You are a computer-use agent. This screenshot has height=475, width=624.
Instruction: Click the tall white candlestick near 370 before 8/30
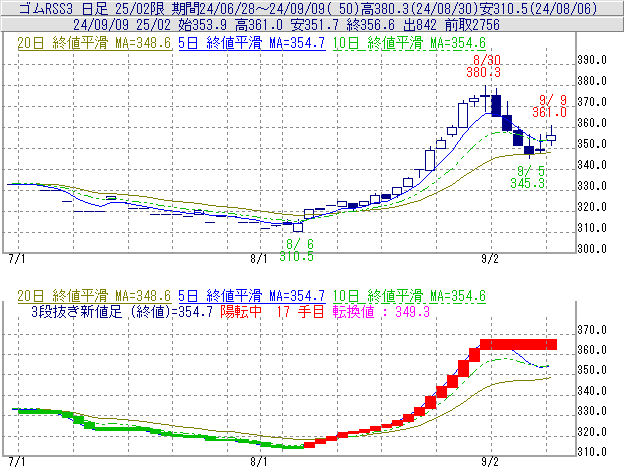point(463,115)
